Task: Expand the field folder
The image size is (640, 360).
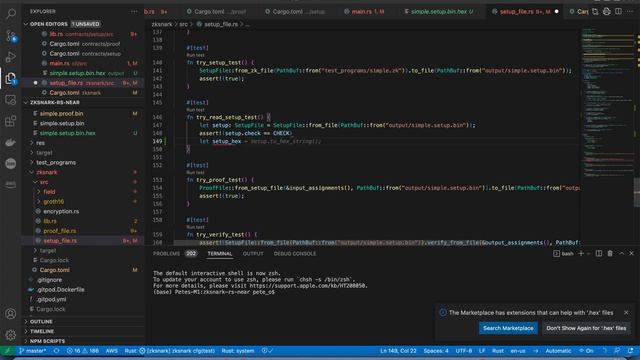Action: (x=49, y=192)
